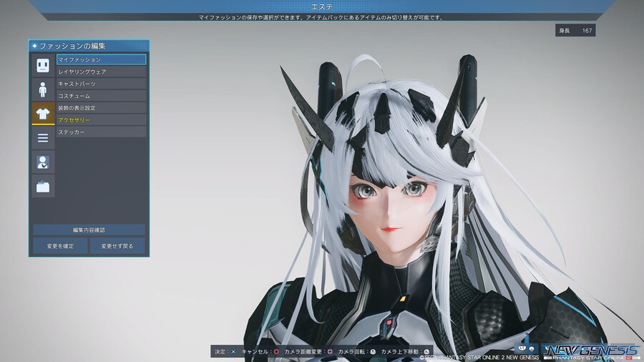Open 装飾の表示設定 menu entry

pyautogui.click(x=101, y=108)
